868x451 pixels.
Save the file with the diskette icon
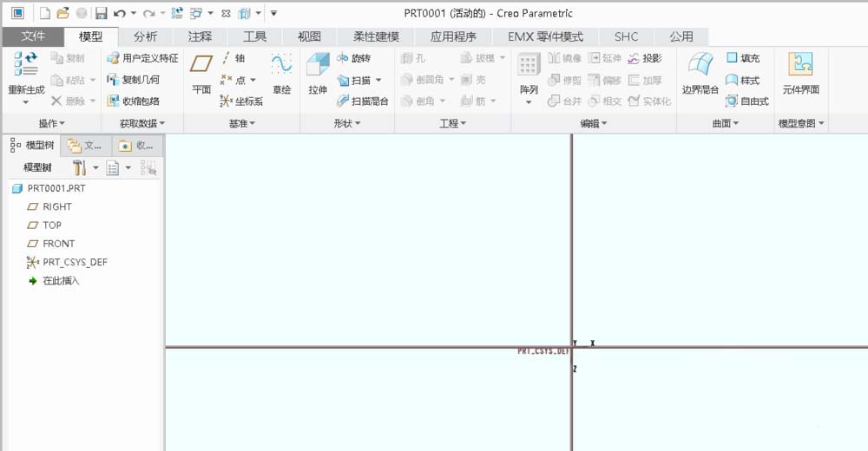(x=101, y=13)
